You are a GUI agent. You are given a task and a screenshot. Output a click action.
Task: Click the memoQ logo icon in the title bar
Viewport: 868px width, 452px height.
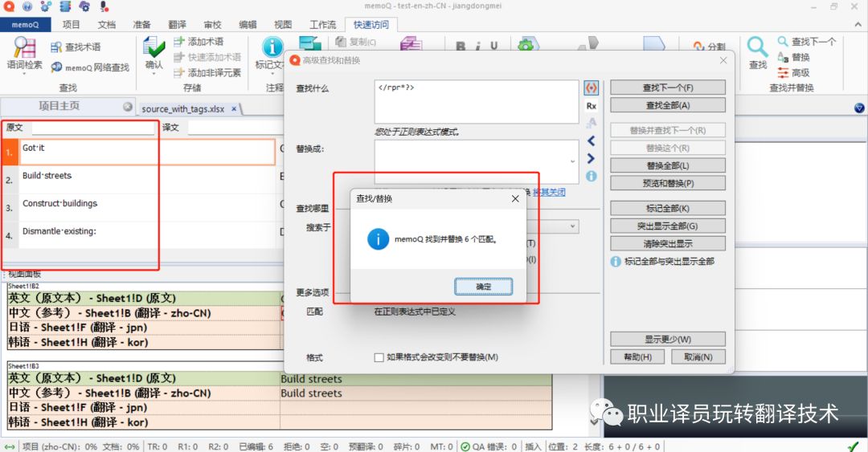point(8,6)
